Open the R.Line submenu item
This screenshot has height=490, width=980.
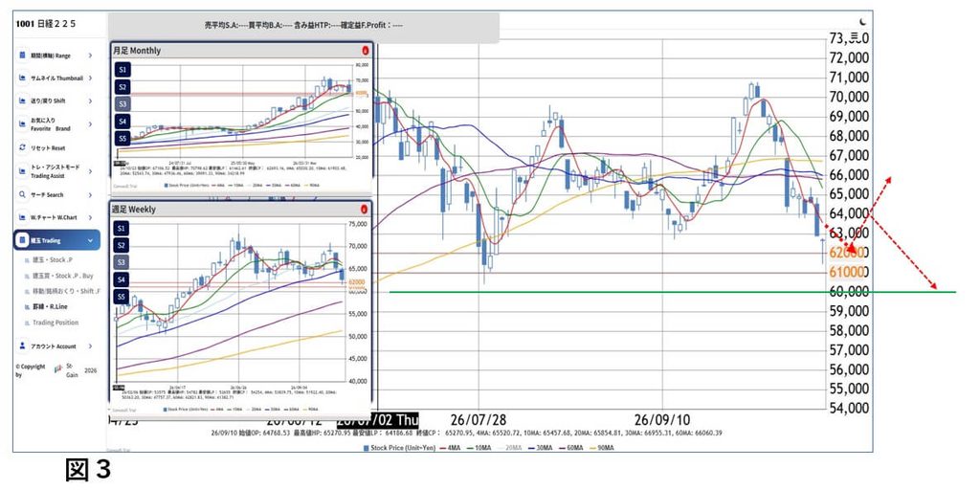click(50, 307)
